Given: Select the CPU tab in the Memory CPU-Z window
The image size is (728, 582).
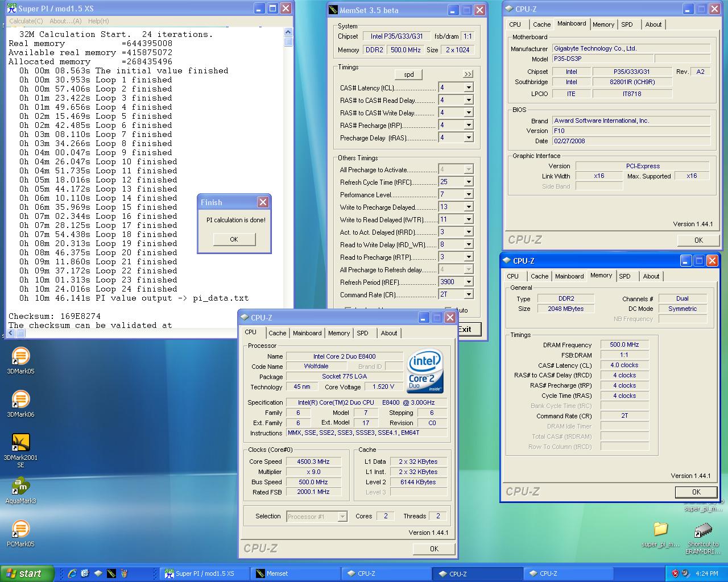Looking at the screenshot, I should click(512, 276).
